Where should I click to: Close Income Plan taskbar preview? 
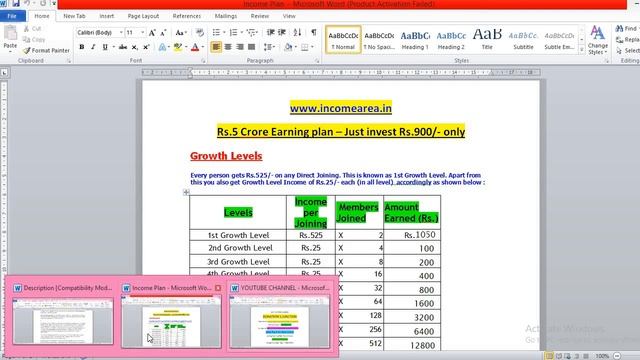tap(218, 288)
